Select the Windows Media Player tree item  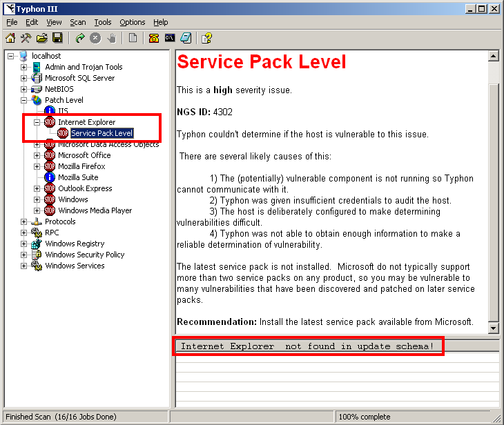(x=95, y=210)
